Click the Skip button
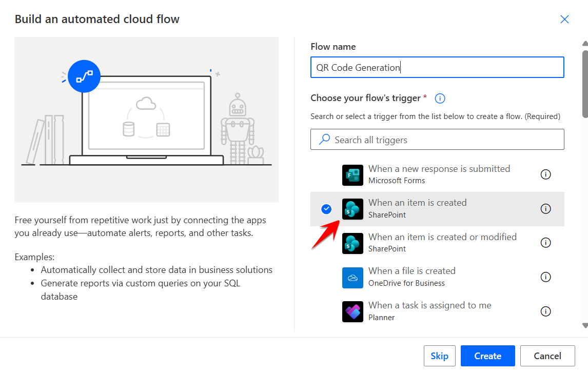This screenshot has height=372, width=588. click(439, 356)
